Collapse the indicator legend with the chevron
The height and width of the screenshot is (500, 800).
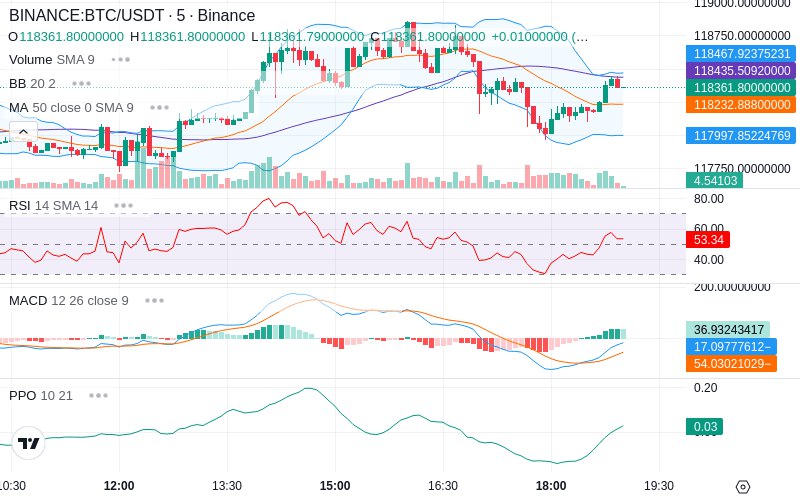tap(23, 132)
